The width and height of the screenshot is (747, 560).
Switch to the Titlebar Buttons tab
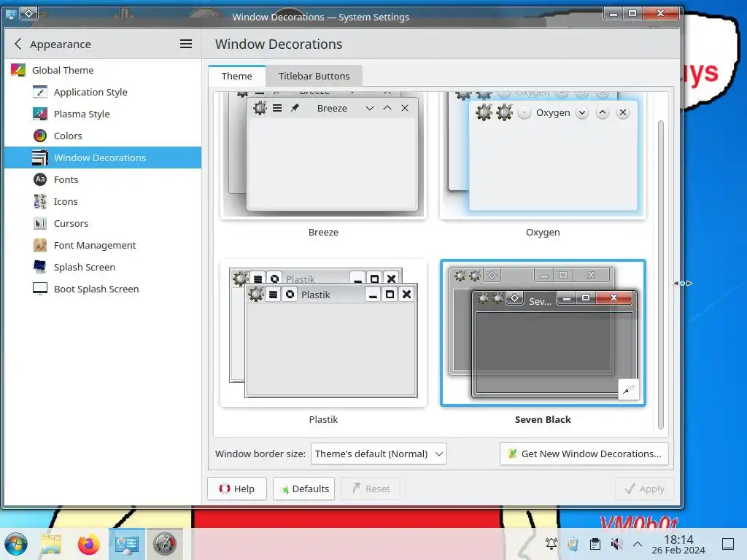(x=314, y=76)
